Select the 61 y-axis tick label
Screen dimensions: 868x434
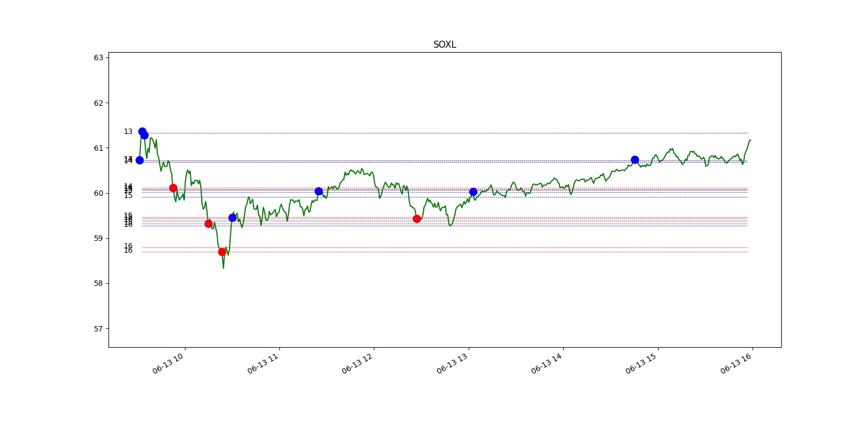point(98,148)
